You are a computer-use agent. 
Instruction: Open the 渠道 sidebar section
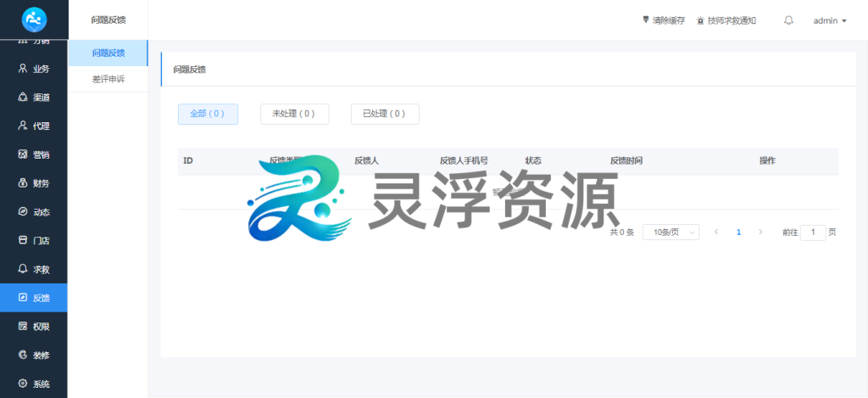click(x=34, y=98)
